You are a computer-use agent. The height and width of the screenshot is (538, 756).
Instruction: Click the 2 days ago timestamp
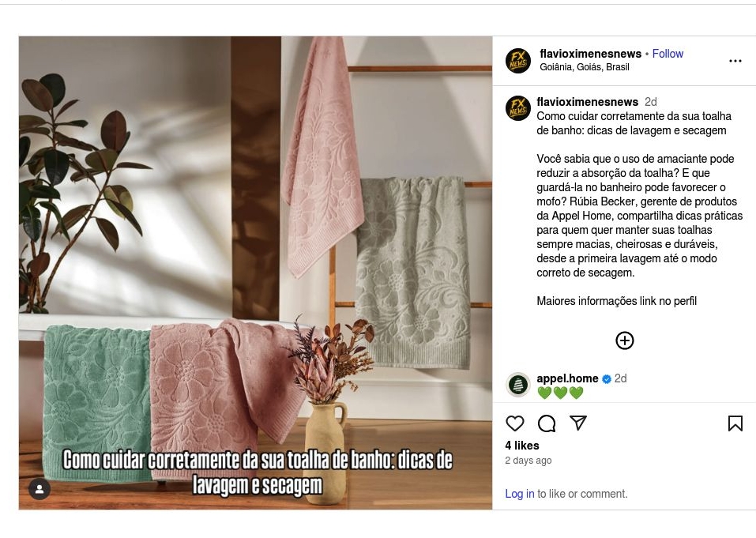tap(528, 461)
